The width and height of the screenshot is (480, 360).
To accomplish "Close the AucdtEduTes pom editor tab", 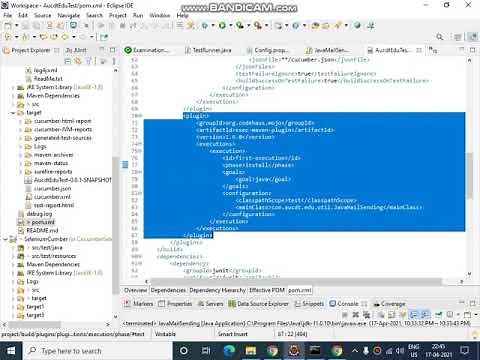I will (419, 50).
